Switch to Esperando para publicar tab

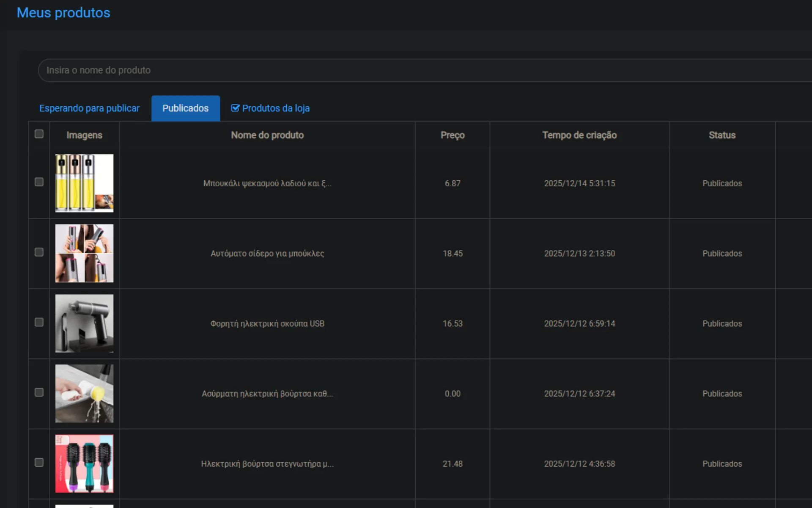pyautogui.click(x=89, y=108)
